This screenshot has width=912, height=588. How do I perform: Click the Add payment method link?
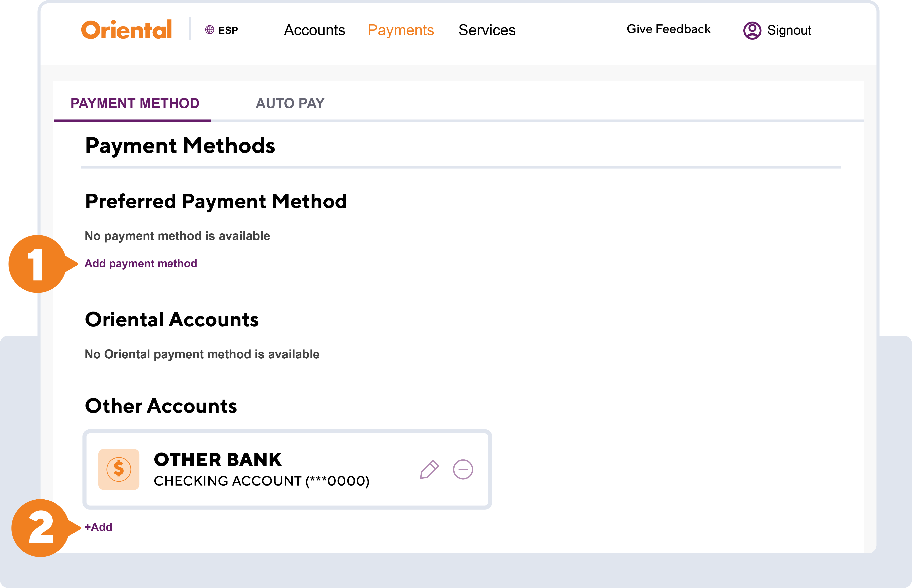(141, 263)
